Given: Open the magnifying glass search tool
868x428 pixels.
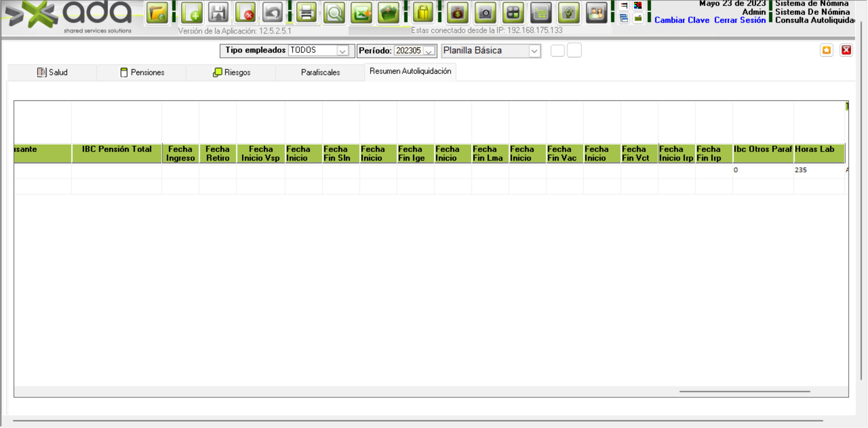Looking at the screenshot, I should (334, 13).
